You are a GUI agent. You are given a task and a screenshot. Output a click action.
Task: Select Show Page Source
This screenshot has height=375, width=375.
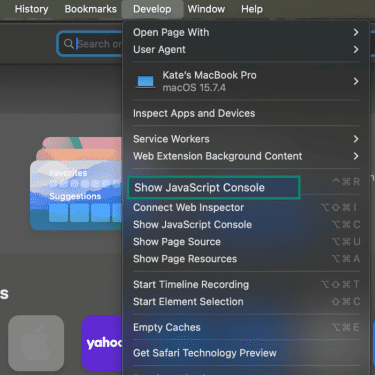click(246, 242)
